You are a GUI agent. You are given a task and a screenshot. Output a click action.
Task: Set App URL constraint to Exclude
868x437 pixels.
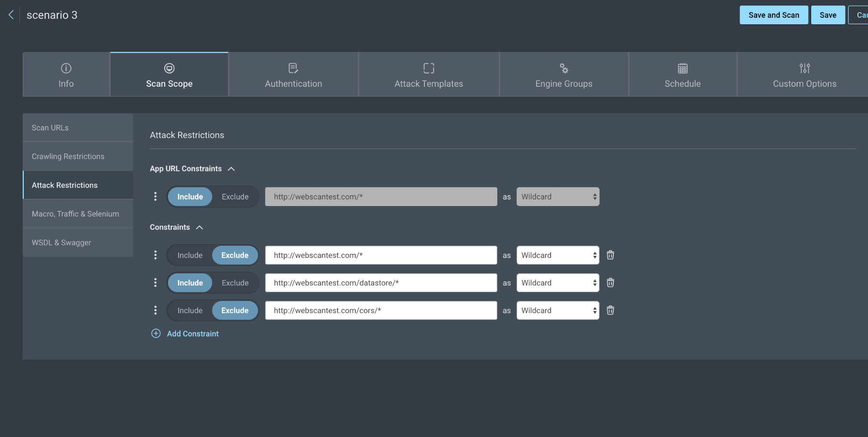point(235,197)
